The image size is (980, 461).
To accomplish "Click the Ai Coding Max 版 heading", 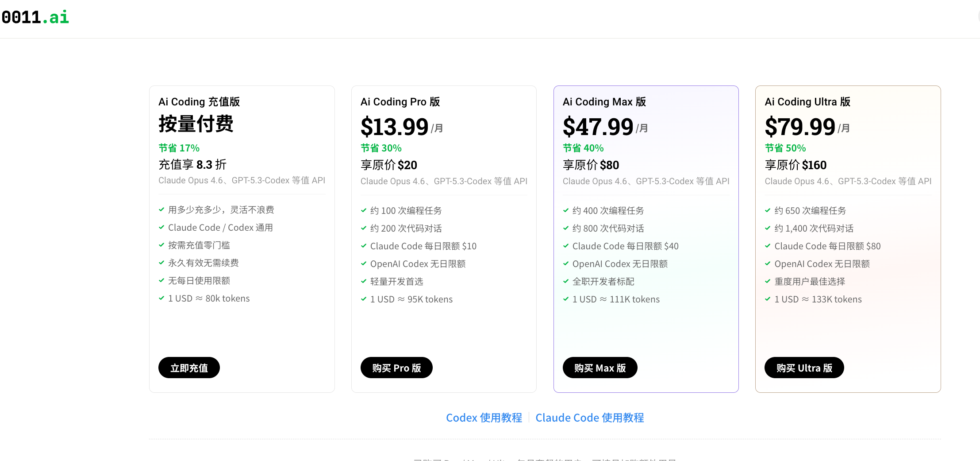I will pos(604,102).
